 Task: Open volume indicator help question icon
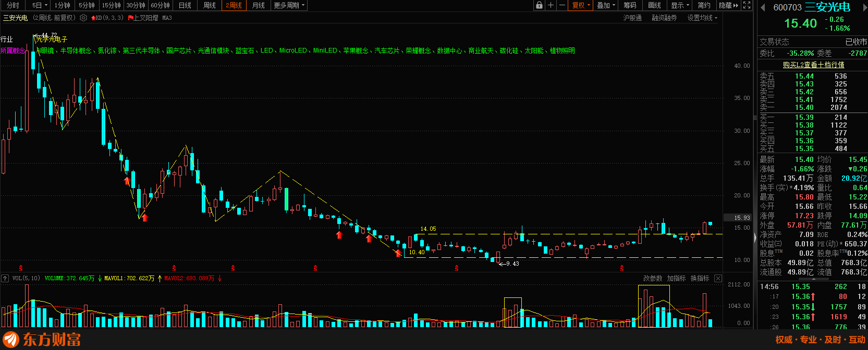click(5, 279)
